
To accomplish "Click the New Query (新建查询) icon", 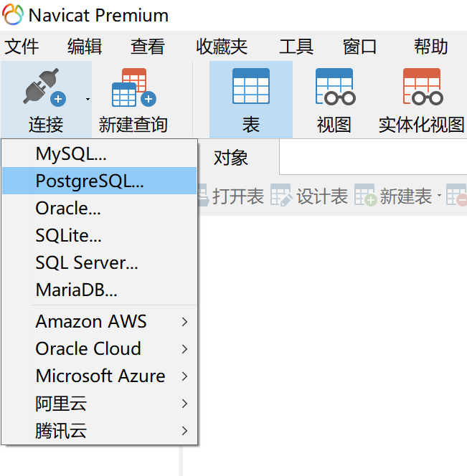I will click(x=134, y=87).
